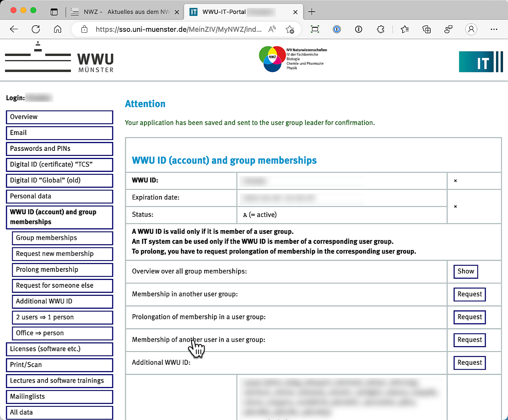This screenshot has height=420, width=508.
Task: Click the browser back arrow
Action: pos(14,29)
